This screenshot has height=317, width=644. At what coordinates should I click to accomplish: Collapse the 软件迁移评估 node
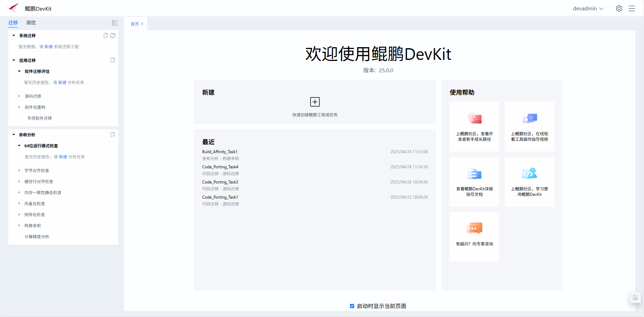(x=19, y=71)
